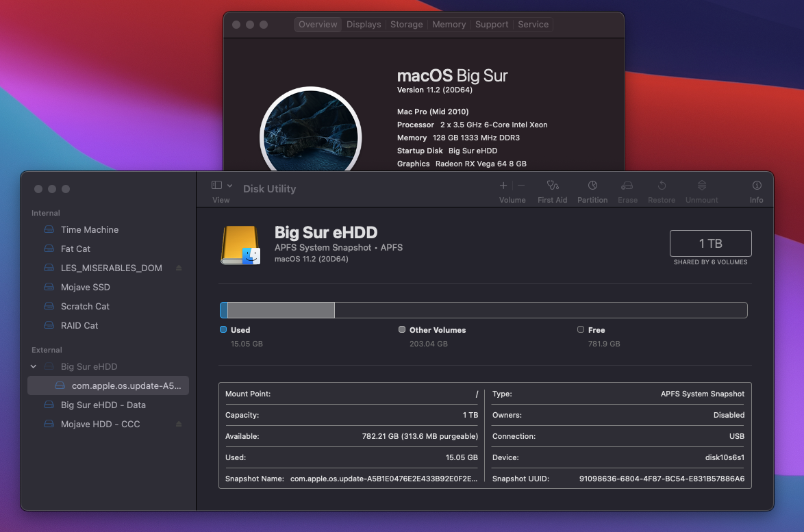
Task: Click the Snapshot Name value com.apple.os.update-A5B1E...
Action: [x=384, y=479]
